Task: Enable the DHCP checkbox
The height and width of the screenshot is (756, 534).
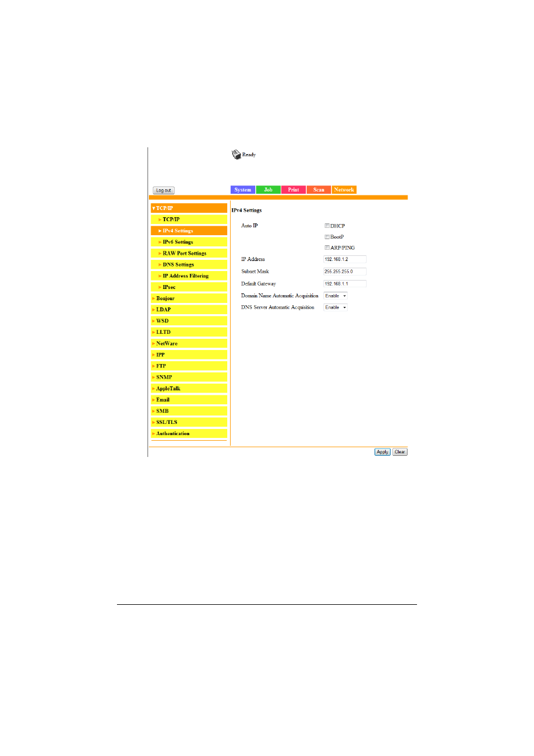Action: (x=327, y=226)
